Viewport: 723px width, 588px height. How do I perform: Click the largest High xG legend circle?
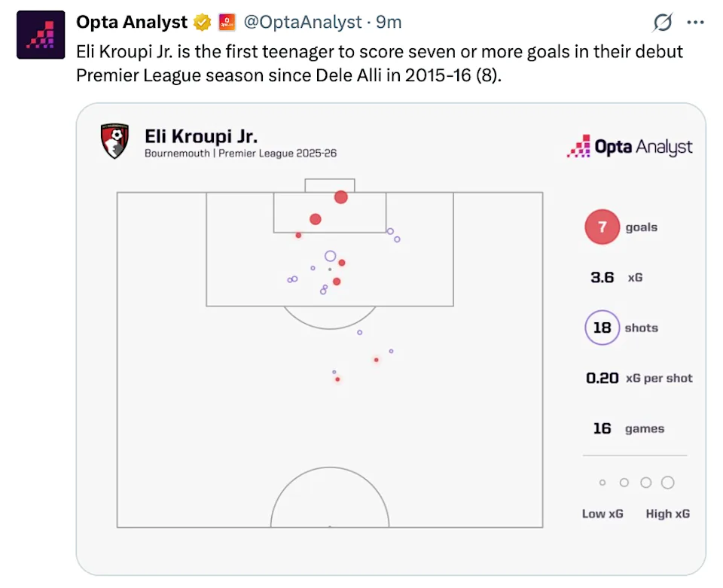[x=667, y=483]
